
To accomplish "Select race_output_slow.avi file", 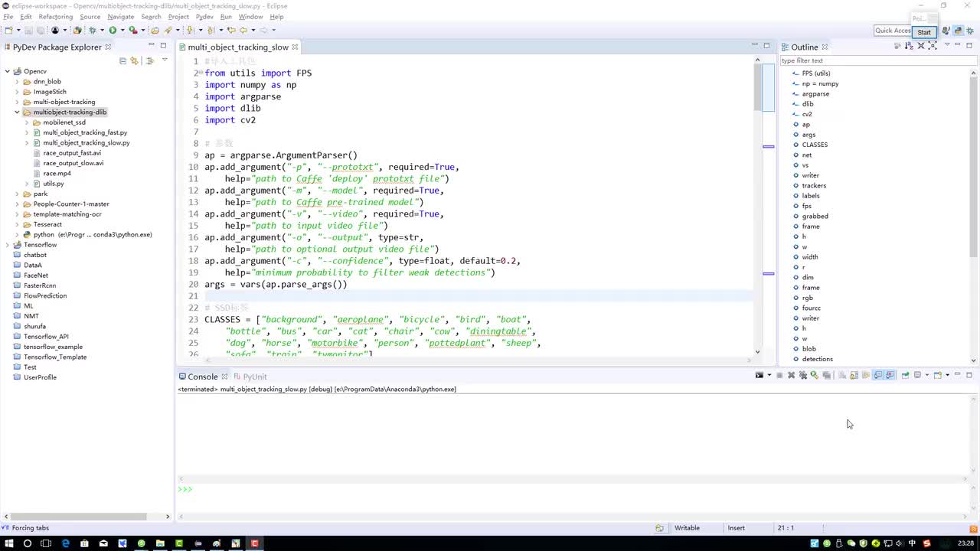I will (x=73, y=163).
